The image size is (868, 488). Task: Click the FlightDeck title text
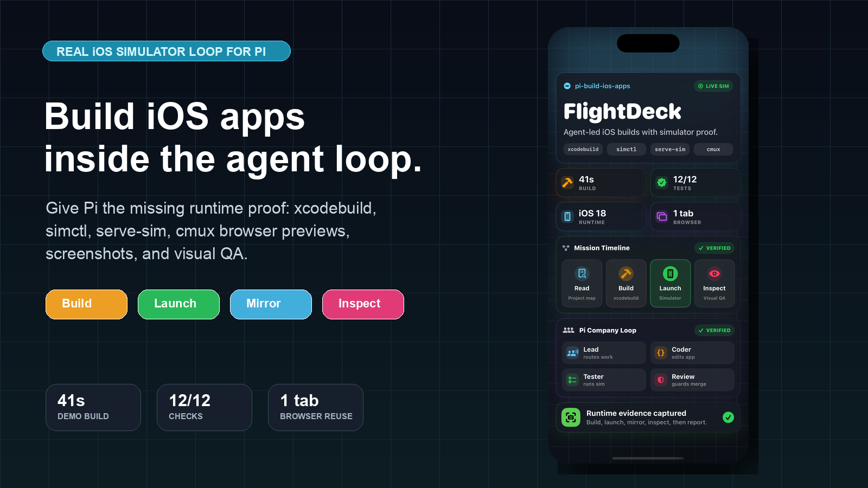point(622,111)
